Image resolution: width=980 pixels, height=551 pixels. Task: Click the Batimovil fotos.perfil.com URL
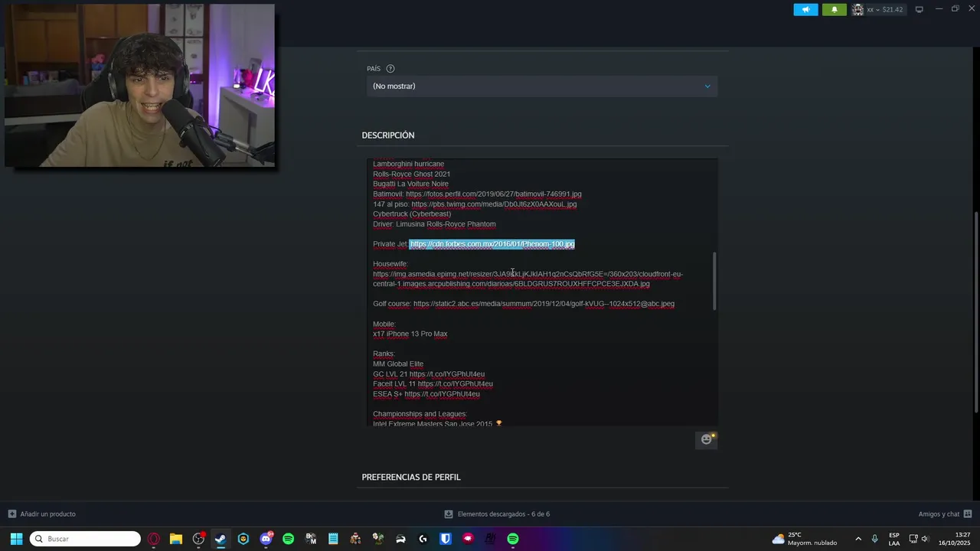coord(494,194)
